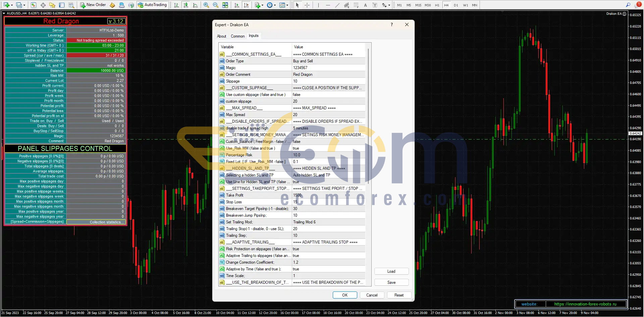
Task: Click the help question mark in dialog title
Action: [x=391, y=24]
